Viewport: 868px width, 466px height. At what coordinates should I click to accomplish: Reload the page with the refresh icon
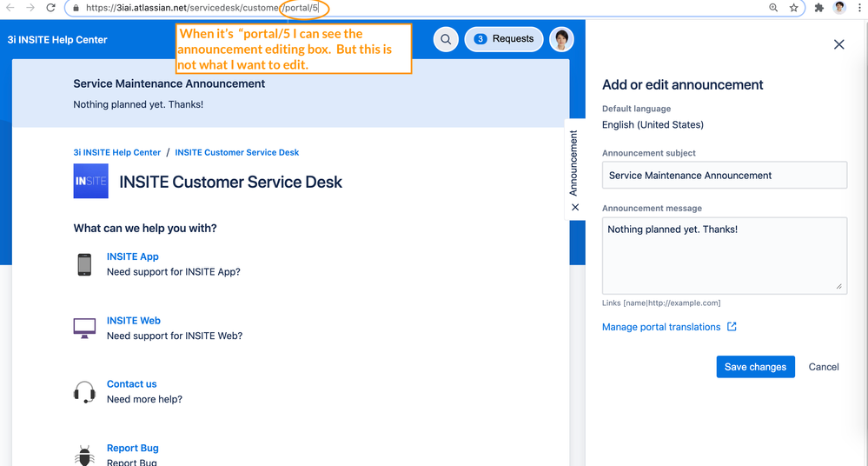pyautogui.click(x=50, y=8)
